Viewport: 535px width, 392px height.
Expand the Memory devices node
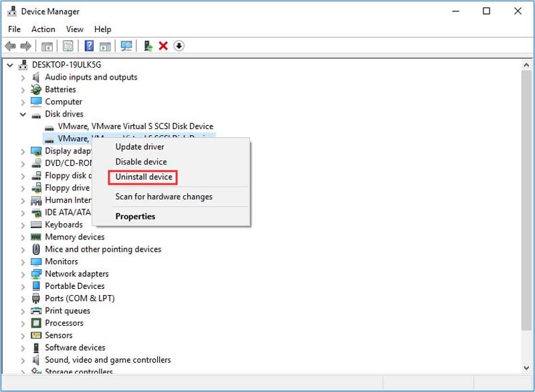pyautogui.click(x=23, y=237)
